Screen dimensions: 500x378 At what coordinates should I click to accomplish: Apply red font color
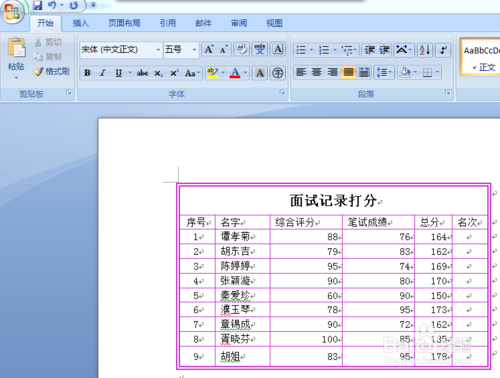pyautogui.click(x=235, y=73)
